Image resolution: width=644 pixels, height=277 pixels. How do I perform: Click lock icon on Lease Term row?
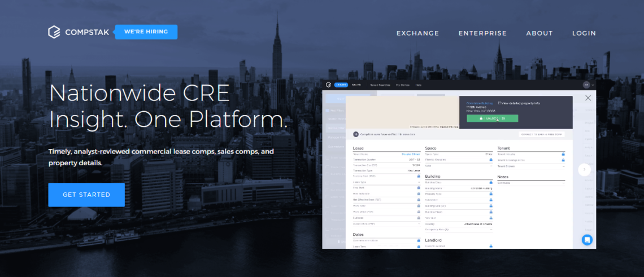[419, 246]
